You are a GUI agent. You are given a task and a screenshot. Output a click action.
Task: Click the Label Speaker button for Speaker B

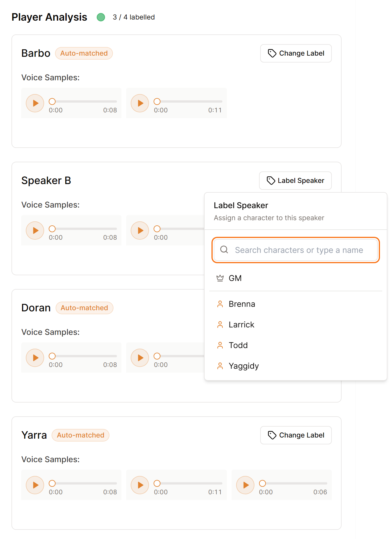(x=295, y=181)
